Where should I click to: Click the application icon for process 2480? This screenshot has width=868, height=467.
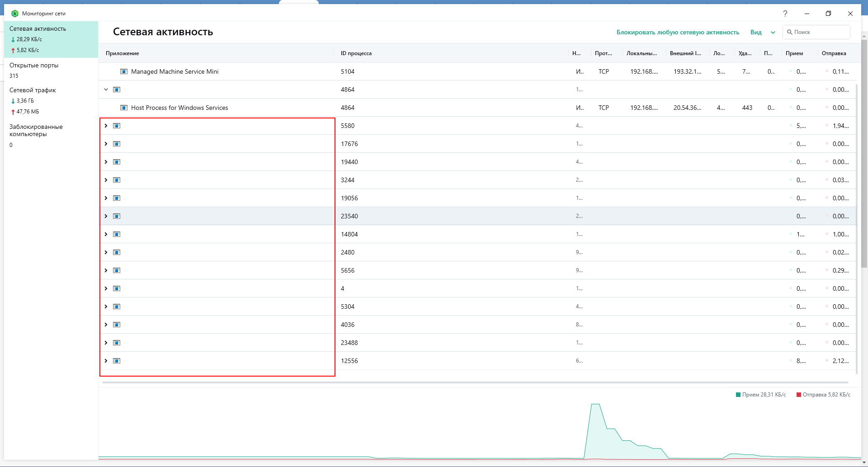(117, 252)
